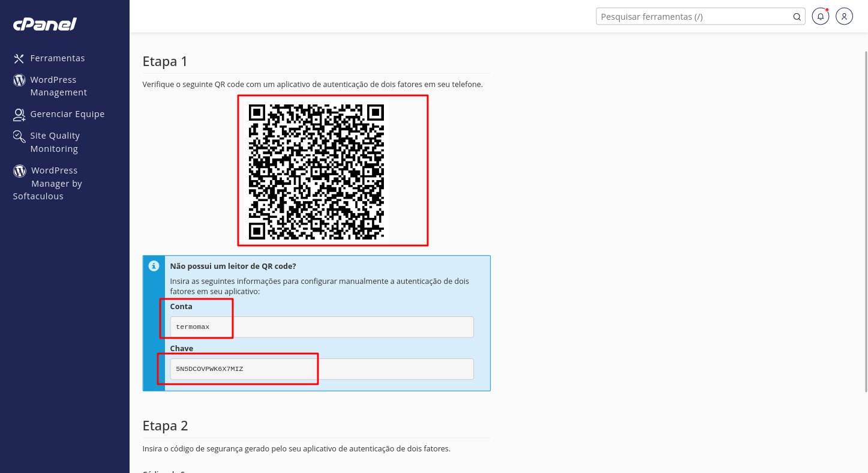Click the Ferramentas wrench icon
Screen dimensions: 868x473
[19, 58]
